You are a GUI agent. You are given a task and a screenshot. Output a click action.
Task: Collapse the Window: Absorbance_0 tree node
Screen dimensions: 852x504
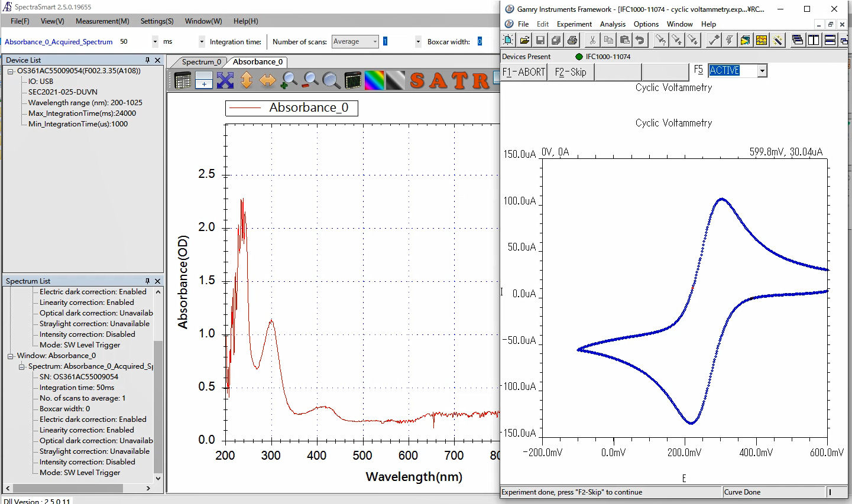coord(11,356)
